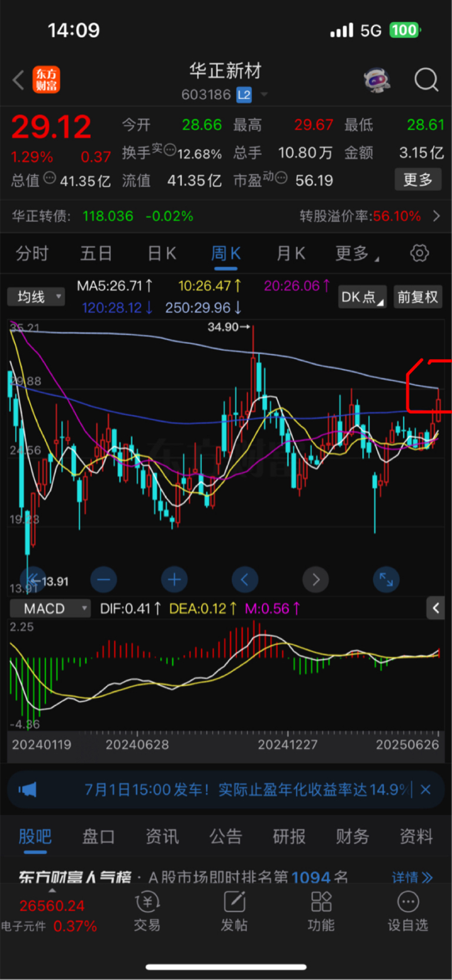Tap the DIF:0.41 MACD value
Viewport: 452px width, 980px height.
pos(130,608)
